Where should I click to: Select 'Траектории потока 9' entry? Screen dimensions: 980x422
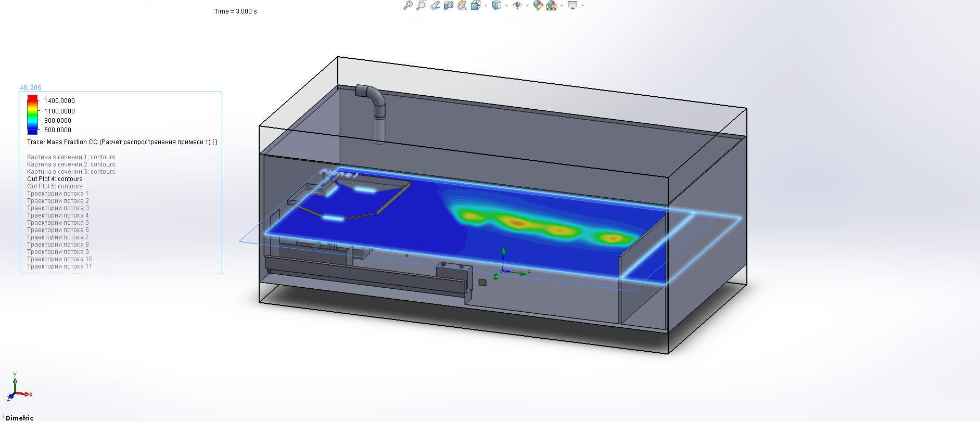coord(58,252)
